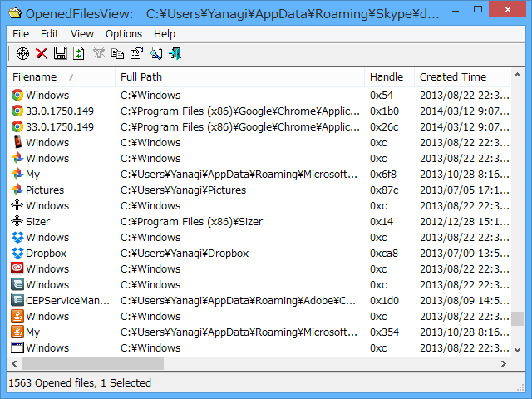Click handle value 0x1d0
Viewport: 532px width, 399px height.
(x=384, y=301)
